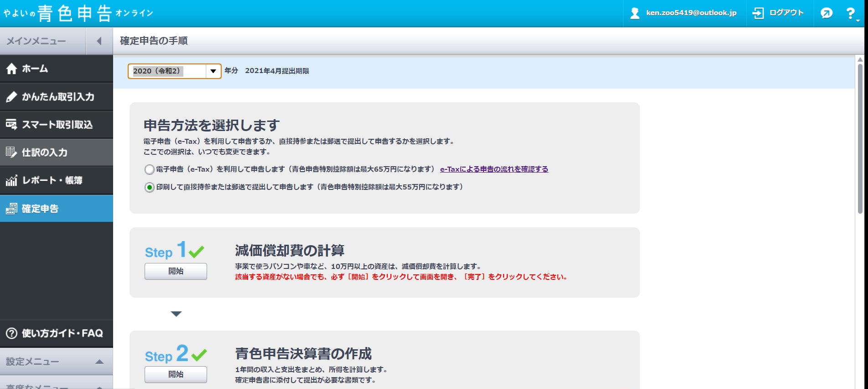Click the メインメニュー header label
The image size is (868, 389).
tap(36, 41)
